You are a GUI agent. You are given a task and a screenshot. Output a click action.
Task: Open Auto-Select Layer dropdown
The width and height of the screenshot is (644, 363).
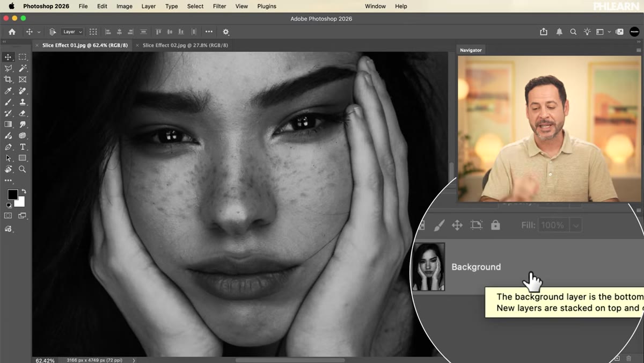click(72, 32)
